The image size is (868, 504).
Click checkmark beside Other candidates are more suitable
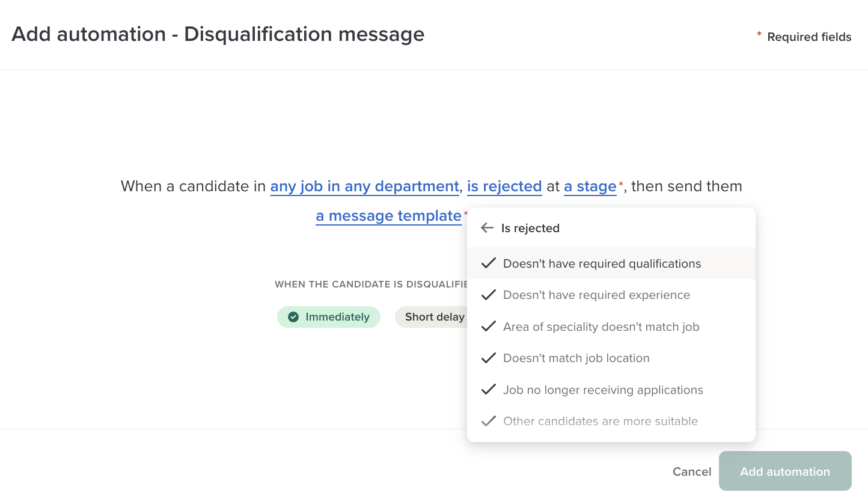489,421
